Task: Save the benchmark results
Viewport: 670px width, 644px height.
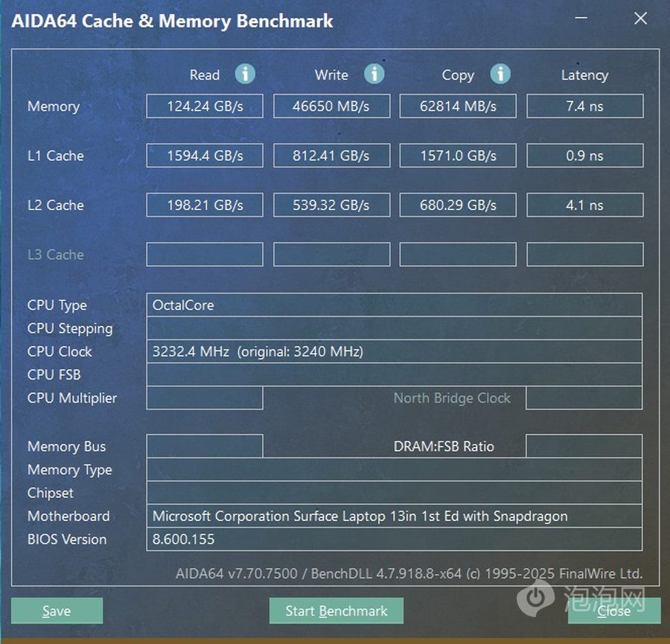Action: (57, 610)
